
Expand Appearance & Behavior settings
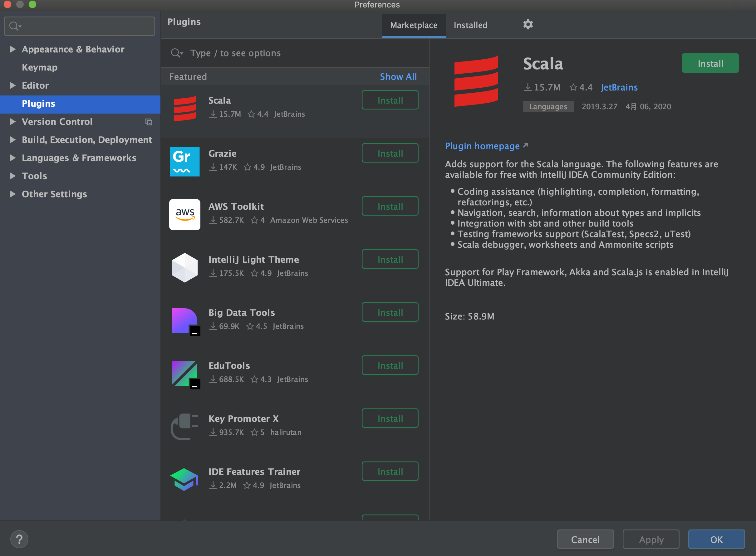(x=13, y=49)
